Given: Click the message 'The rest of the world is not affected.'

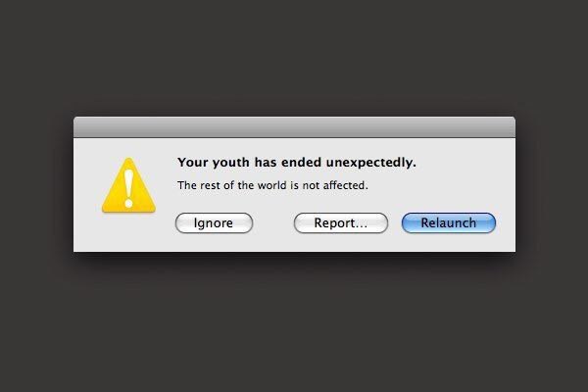Looking at the screenshot, I should click(272, 185).
